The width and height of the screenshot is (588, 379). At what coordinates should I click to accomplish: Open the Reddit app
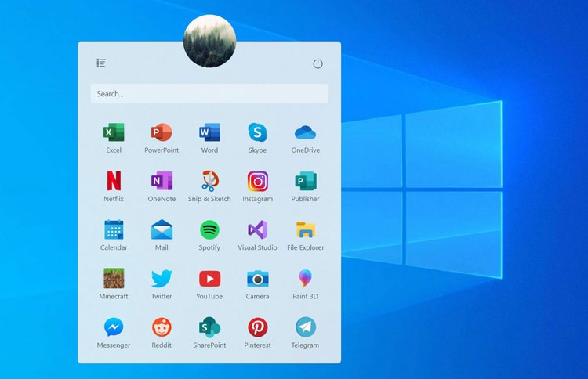click(162, 327)
